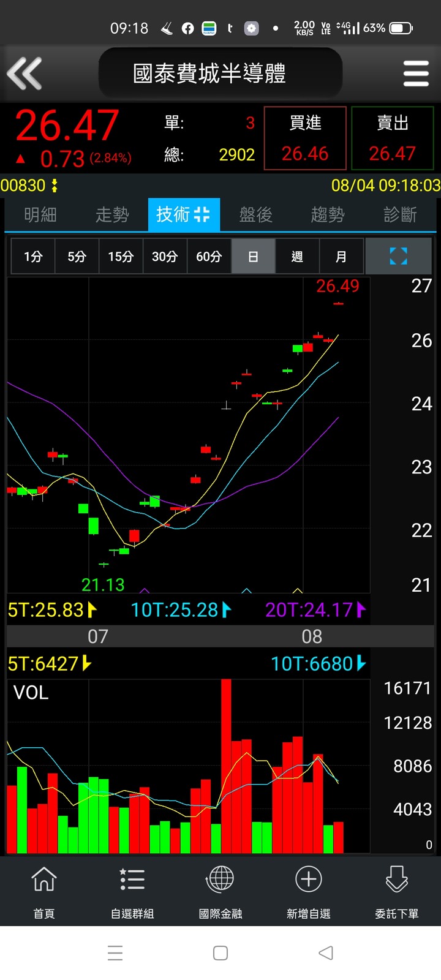The width and height of the screenshot is (441, 980).
Task: Switch to the 診斷 tab
Action: [400, 214]
